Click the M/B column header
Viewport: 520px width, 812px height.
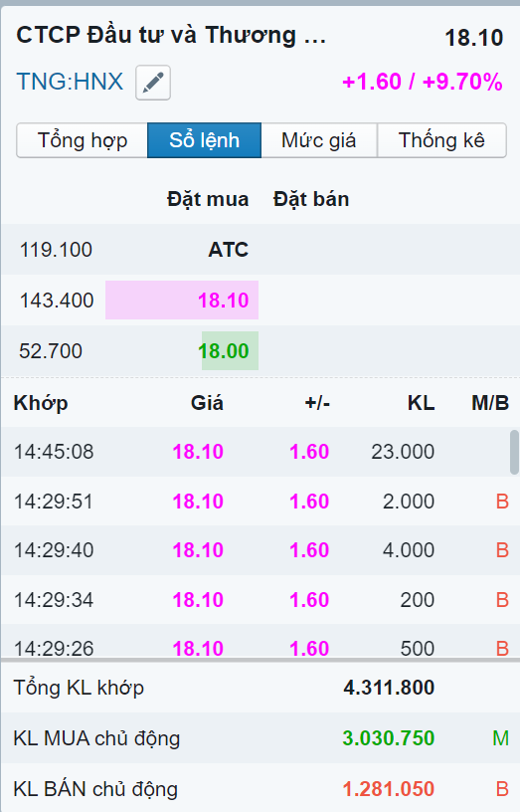pos(490,403)
